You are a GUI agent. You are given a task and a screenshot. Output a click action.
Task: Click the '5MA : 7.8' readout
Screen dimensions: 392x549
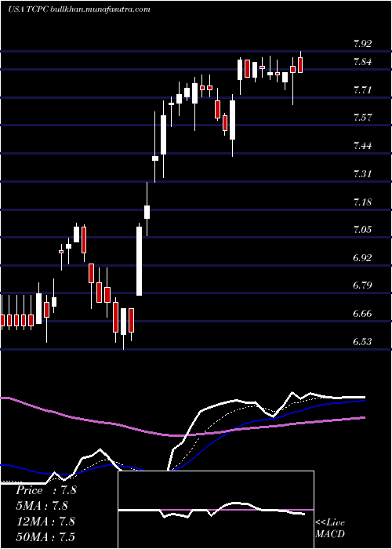coord(42,506)
